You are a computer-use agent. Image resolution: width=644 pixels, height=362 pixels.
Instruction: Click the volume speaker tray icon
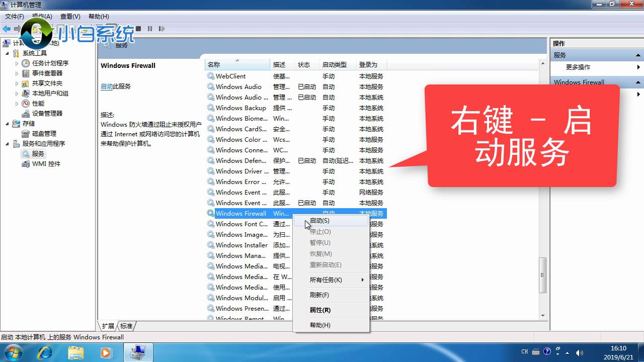579,352
